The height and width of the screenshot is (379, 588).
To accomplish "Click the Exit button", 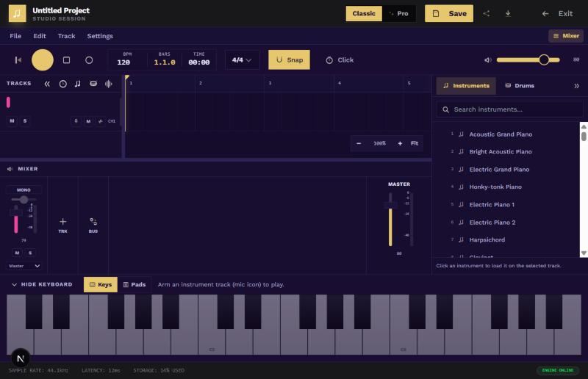I will tap(557, 13).
